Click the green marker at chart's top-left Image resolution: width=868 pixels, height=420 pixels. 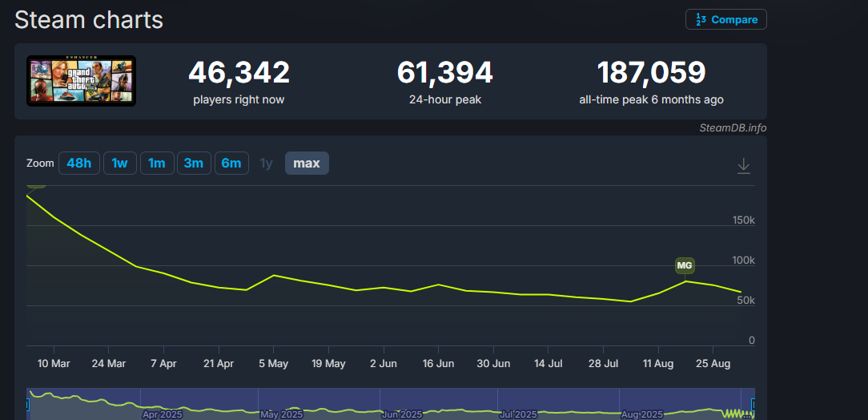click(x=36, y=184)
